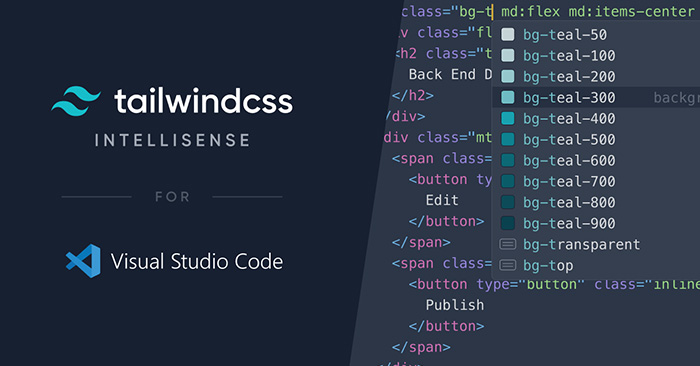Click the color swatch beside bg-teal-300
Viewport: 700px width, 366px height.
[x=508, y=97]
